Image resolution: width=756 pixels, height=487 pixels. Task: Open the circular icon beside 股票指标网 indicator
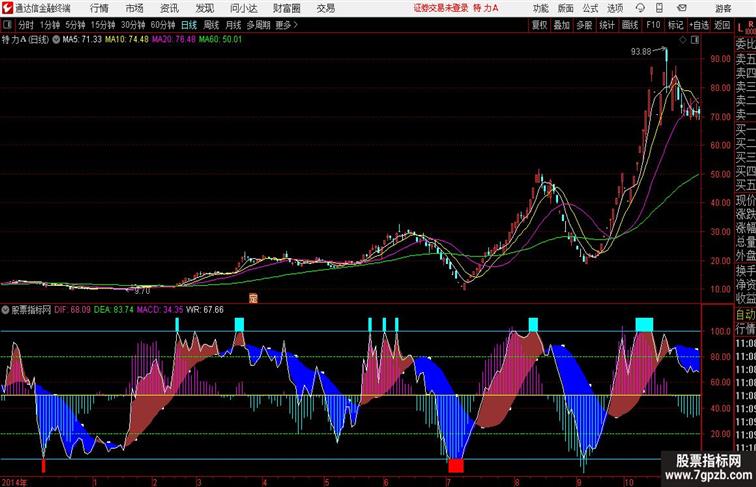[x=5, y=310]
